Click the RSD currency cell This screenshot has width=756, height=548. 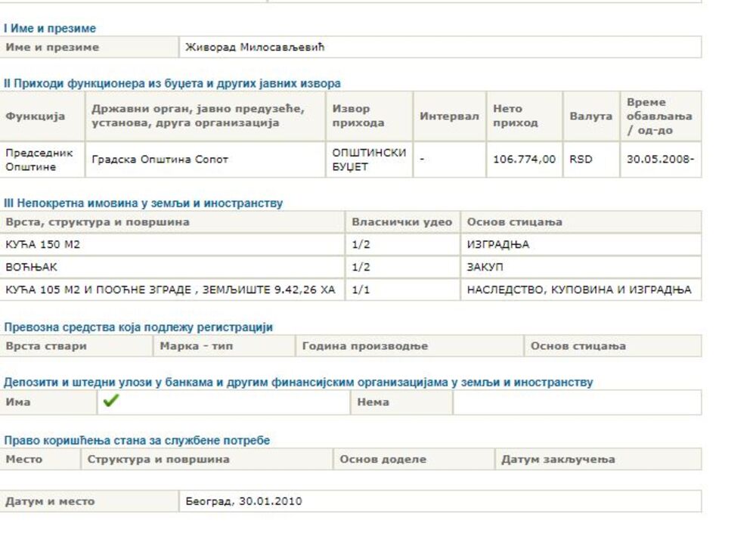(581, 159)
